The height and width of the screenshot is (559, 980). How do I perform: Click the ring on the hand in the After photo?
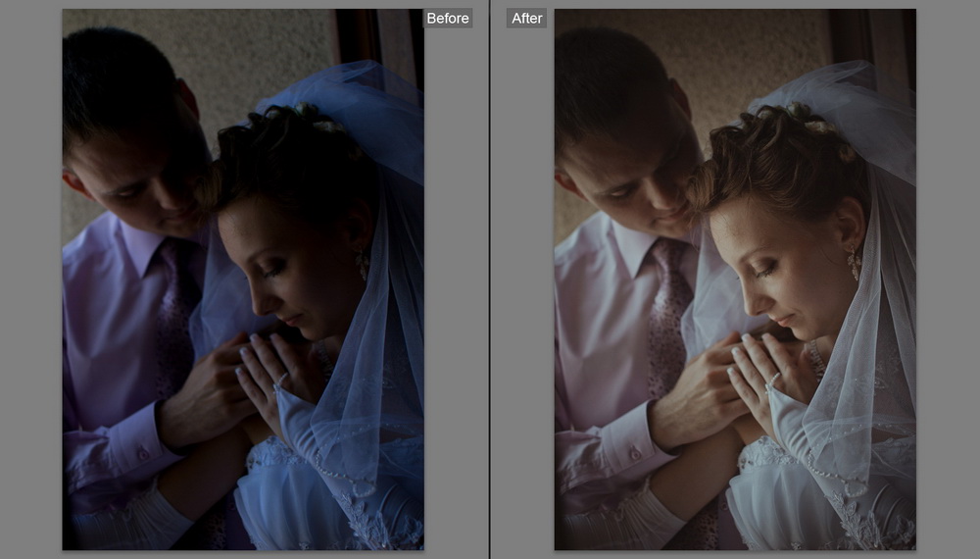click(773, 380)
